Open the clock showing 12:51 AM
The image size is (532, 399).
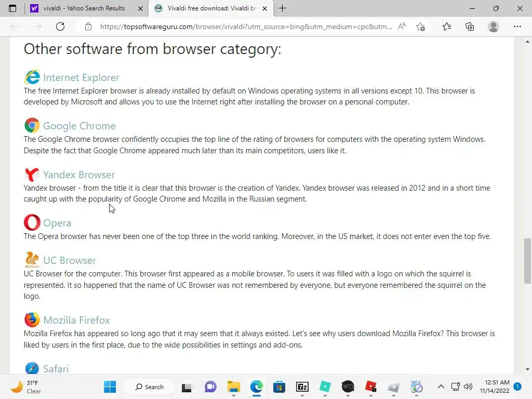point(495,387)
